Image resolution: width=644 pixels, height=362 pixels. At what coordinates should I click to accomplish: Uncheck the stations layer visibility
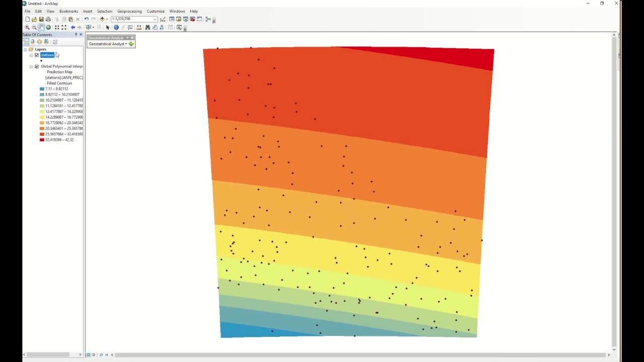[x=37, y=55]
